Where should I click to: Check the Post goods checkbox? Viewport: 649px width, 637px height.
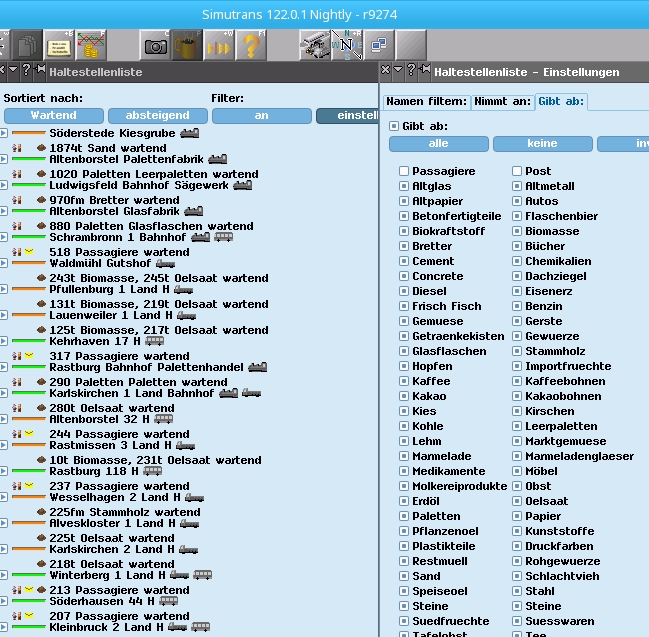click(x=517, y=172)
